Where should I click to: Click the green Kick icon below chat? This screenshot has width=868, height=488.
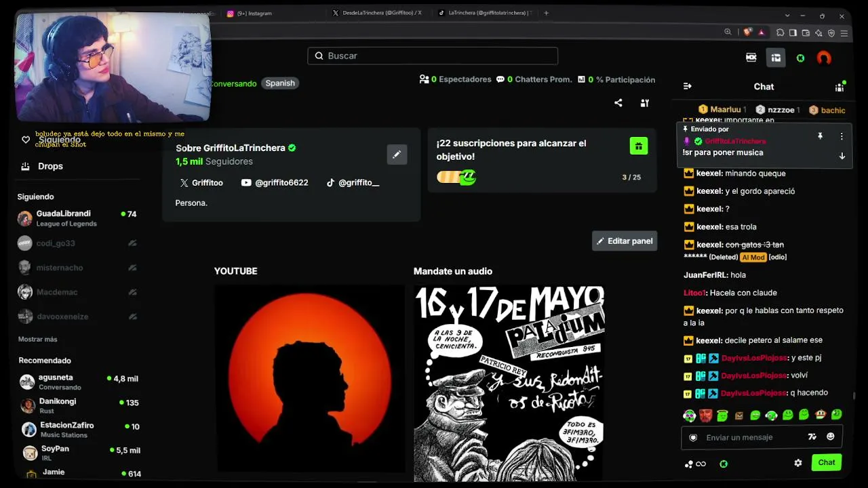click(x=724, y=464)
